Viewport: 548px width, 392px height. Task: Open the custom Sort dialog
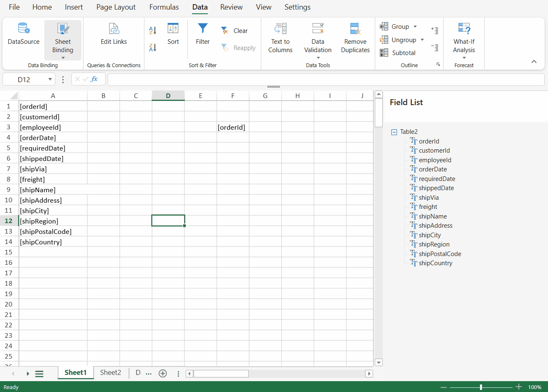tap(173, 34)
